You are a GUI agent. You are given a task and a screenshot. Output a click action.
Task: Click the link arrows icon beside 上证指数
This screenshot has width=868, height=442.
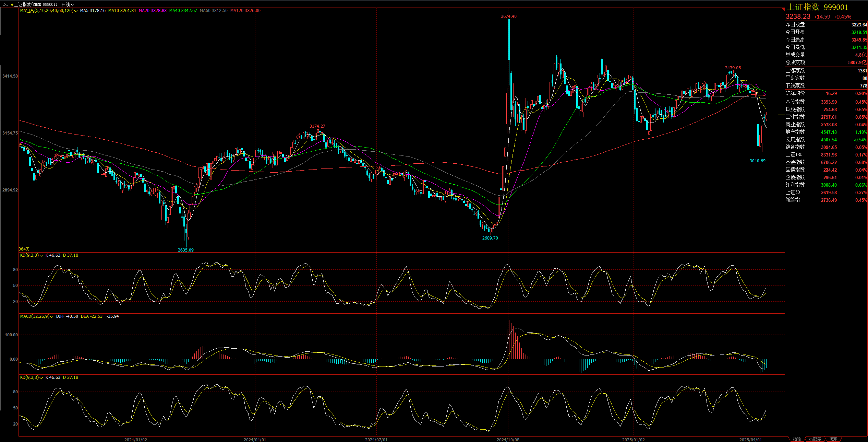[5, 4]
